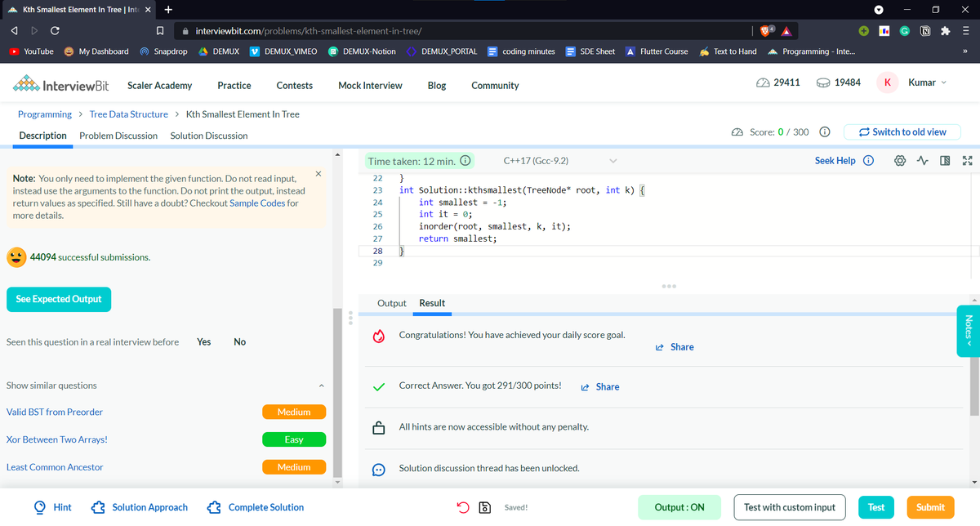This screenshot has width=980, height=526.
Task: Open the Kumar account dropdown
Action: point(928,82)
